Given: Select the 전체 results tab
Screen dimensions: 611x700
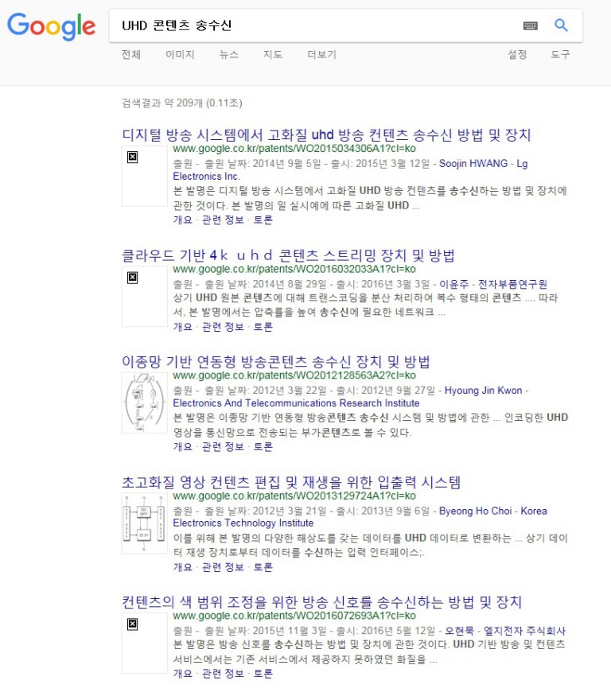Looking at the screenshot, I should point(130,54).
